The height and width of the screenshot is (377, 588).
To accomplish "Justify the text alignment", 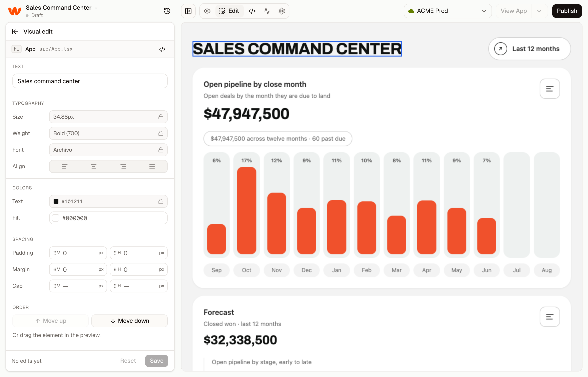I will tap(152, 166).
